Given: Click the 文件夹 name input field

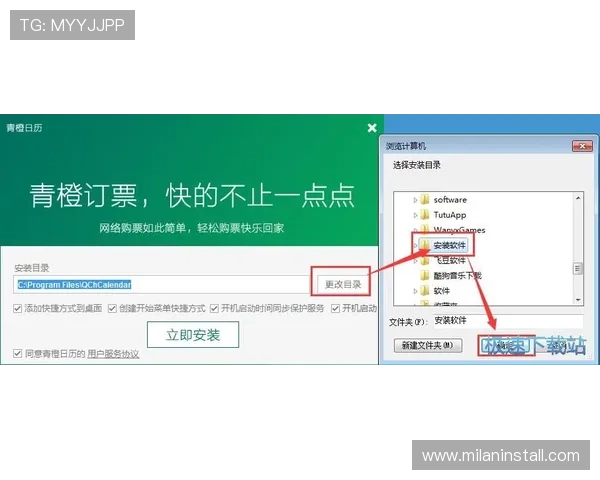Looking at the screenshot, I should (508, 321).
